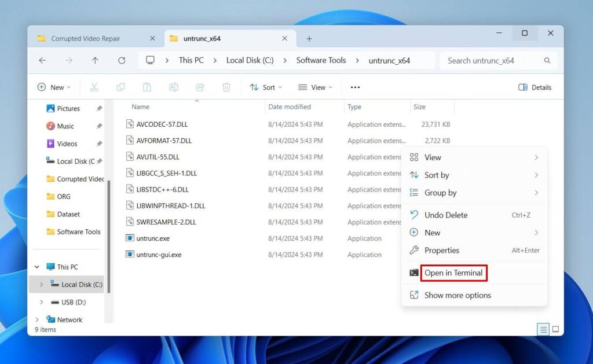
Task: Click the Copy icon in the toolbar
Action: [120, 87]
